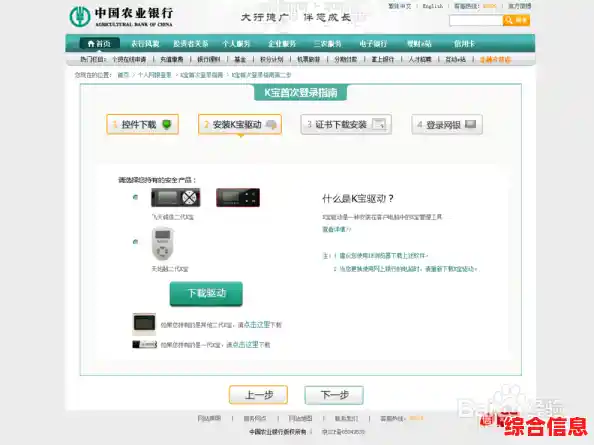Open the 信用卡 menu
Screen dimensions: 594x445
pyautogui.click(x=464, y=44)
